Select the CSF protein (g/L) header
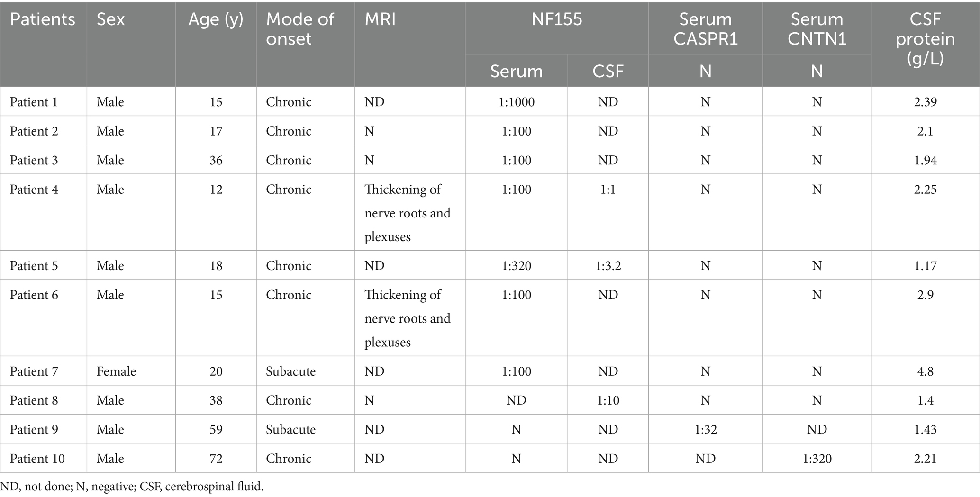Viewport: 980px width, 497px height. 925,39
